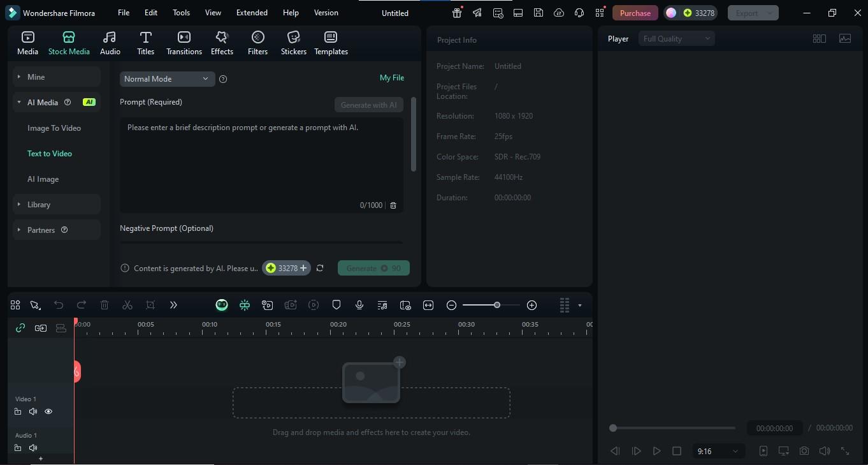868x465 pixels.
Task: Open the Media tab
Action: tap(27, 43)
